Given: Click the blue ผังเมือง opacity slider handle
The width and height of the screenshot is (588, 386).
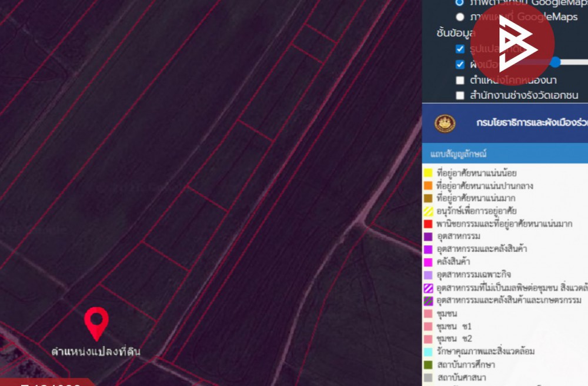Looking at the screenshot, I should 556,62.
